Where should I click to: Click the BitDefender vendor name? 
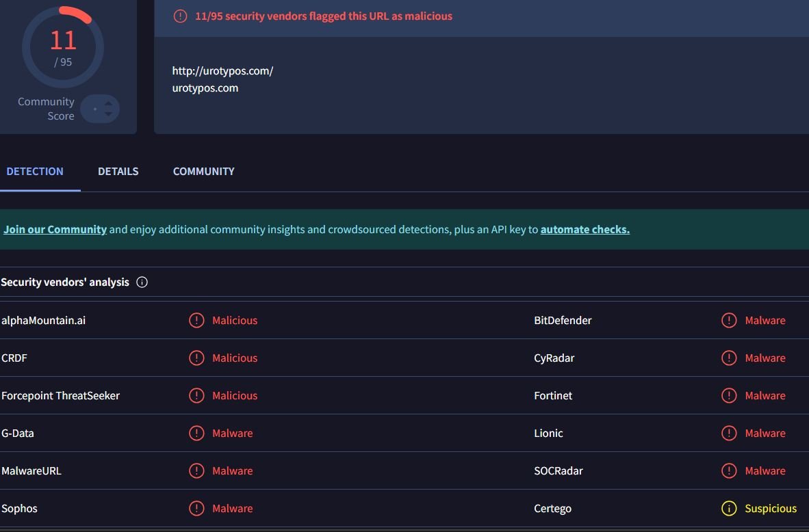(x=563, y=320)
